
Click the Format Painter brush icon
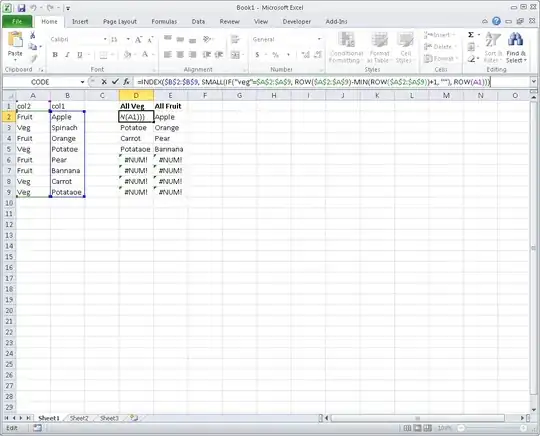(33, 59)
